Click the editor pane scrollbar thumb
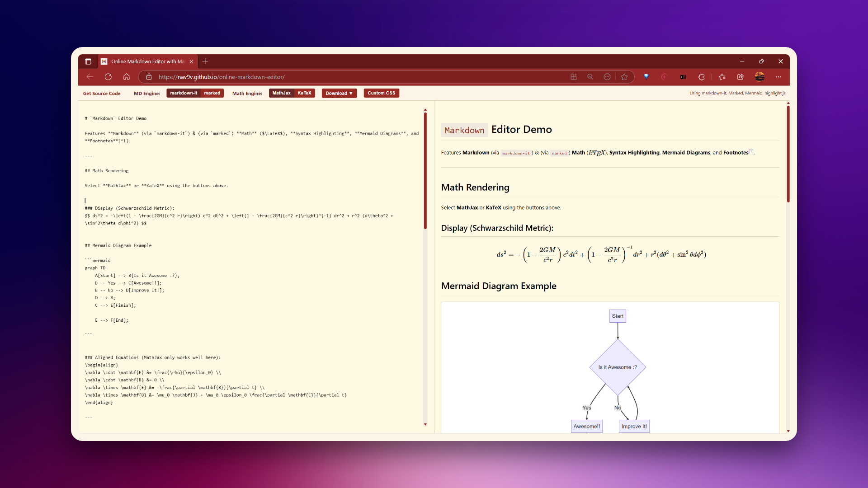The width and height of the screenshot is (868, 488). [425, 171]
